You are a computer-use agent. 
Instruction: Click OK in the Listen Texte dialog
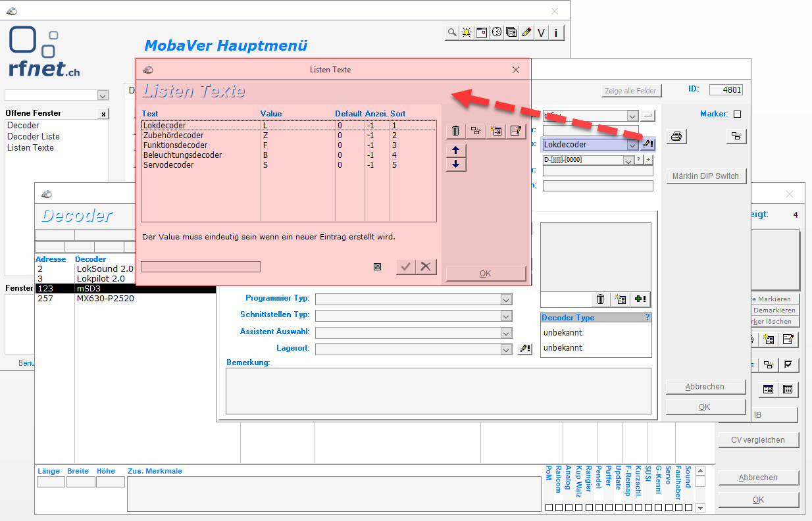[486, 274]
